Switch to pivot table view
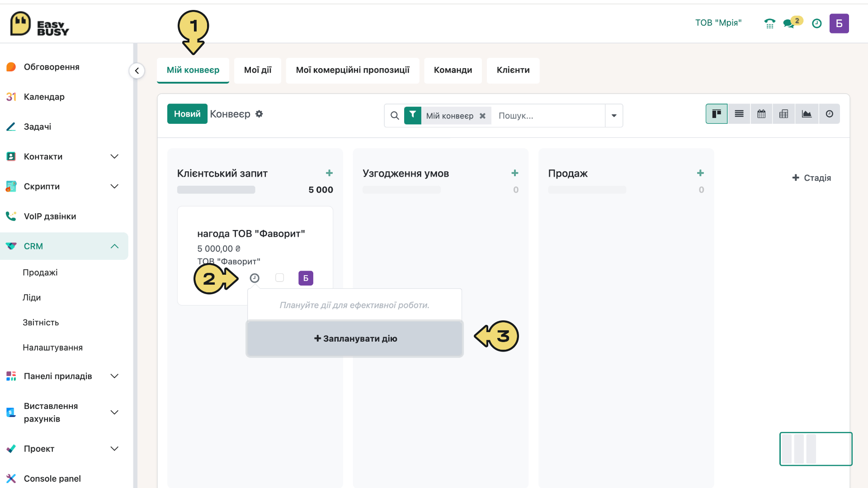 [784, 114]
